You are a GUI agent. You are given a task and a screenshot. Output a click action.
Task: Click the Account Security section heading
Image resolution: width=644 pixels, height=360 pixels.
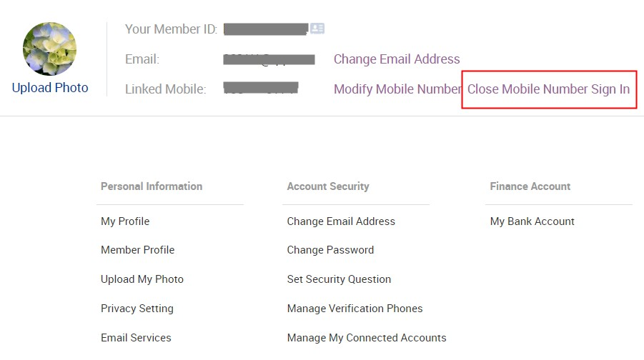point(328,186)
